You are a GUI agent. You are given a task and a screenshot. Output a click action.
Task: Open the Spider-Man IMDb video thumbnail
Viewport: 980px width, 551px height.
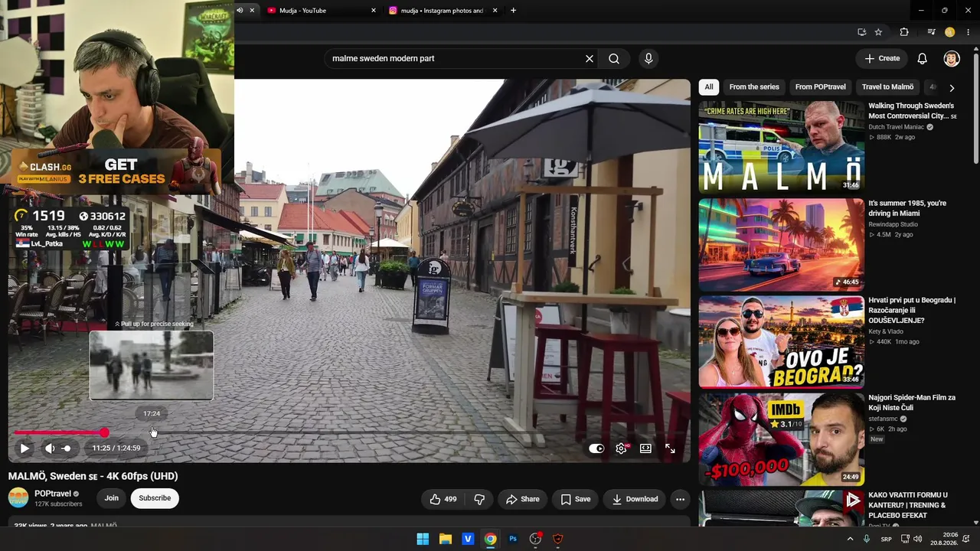[781, 439]
